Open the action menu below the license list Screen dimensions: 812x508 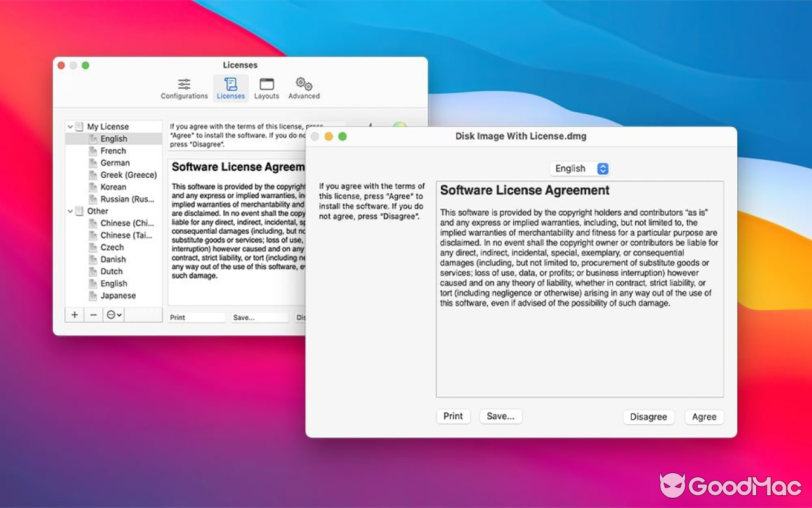(113, 314)
